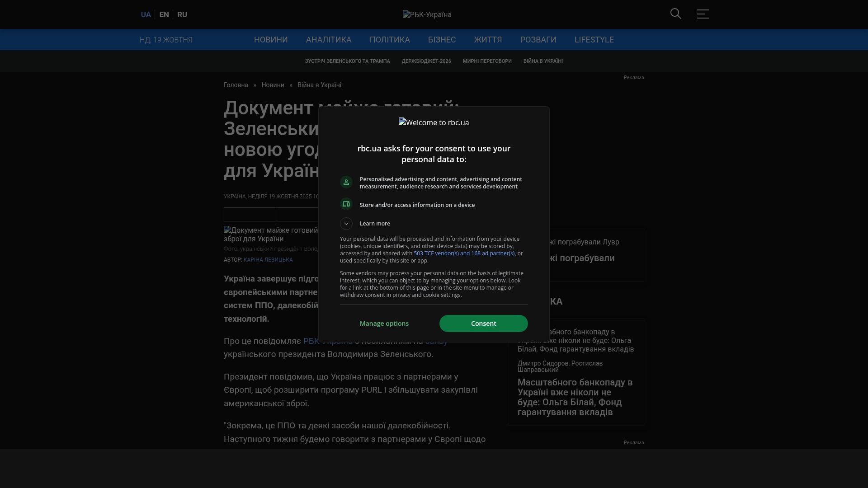Viewport: 868px width, 488px height.
Task: Click Manage options button
Action: (x=384, y=324)
